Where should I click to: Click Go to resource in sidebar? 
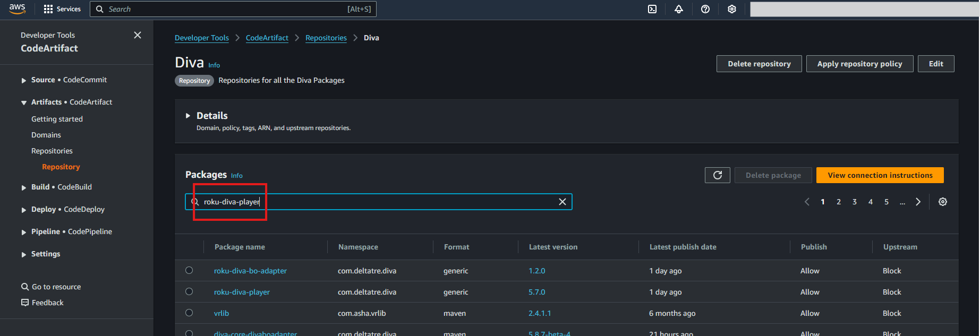pyautogui.click(x=56, y=287)
